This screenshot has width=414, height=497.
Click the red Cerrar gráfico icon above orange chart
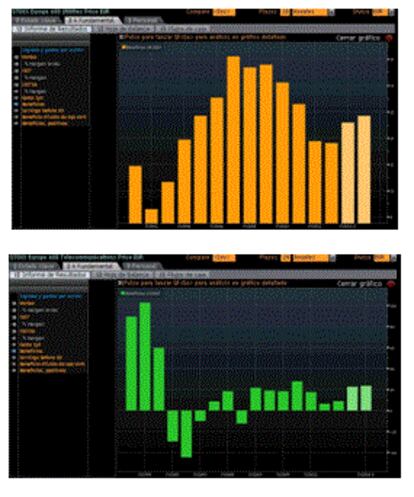(389, 38)
